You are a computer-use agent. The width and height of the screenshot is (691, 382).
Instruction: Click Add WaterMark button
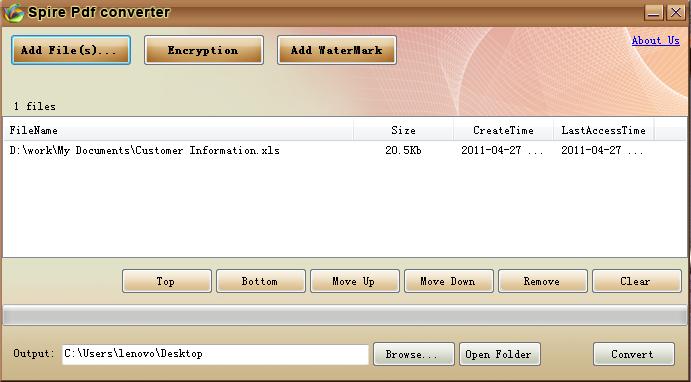pos(337,50)
